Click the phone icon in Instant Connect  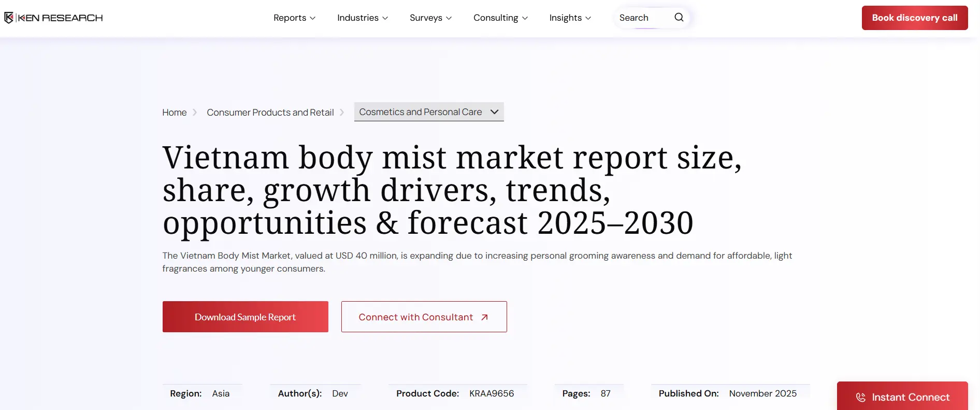pyautogui.click(x=860, y=398)
